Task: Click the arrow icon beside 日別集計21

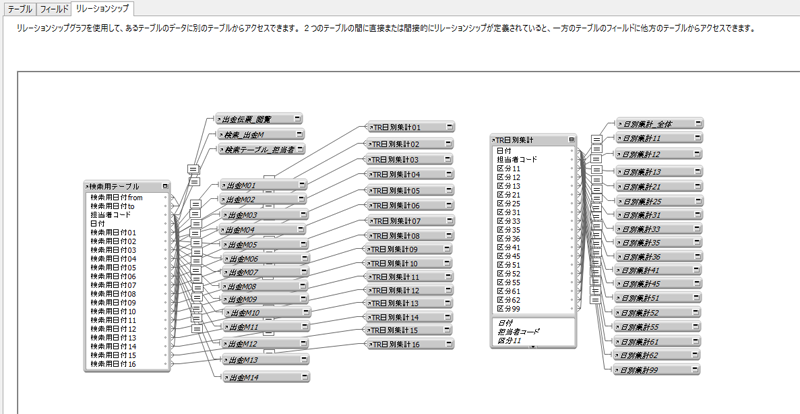Action: 620,187
